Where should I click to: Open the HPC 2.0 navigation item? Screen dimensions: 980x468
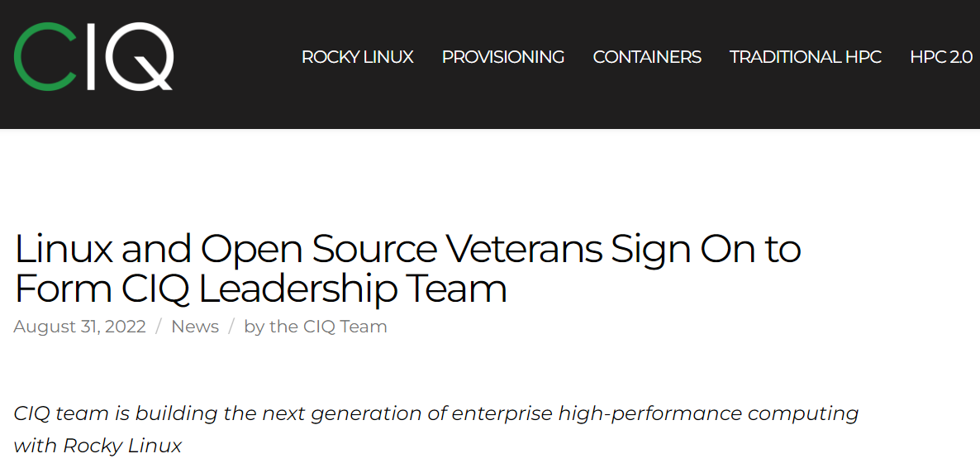(x=941, y=57)
